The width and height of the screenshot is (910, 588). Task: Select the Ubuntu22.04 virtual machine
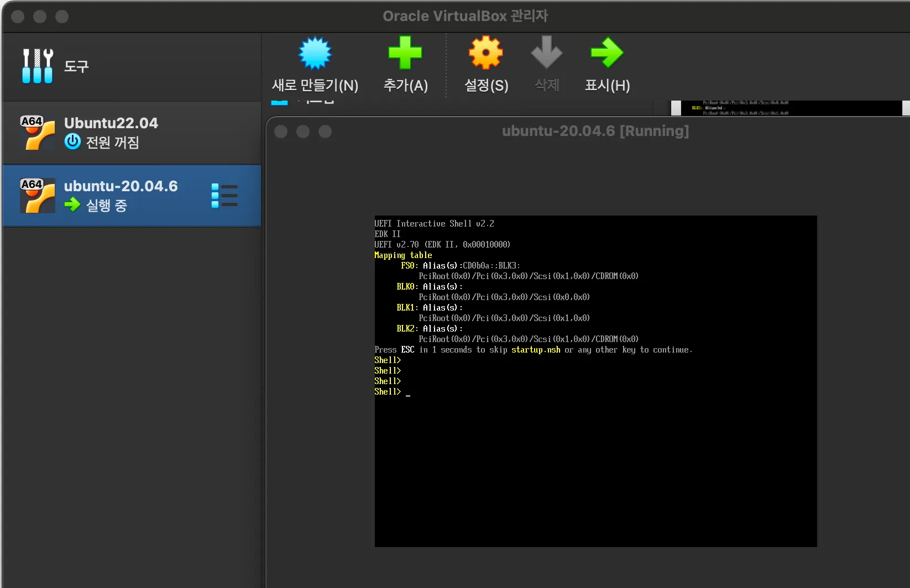pyautogui.click(x=131, y=133)
